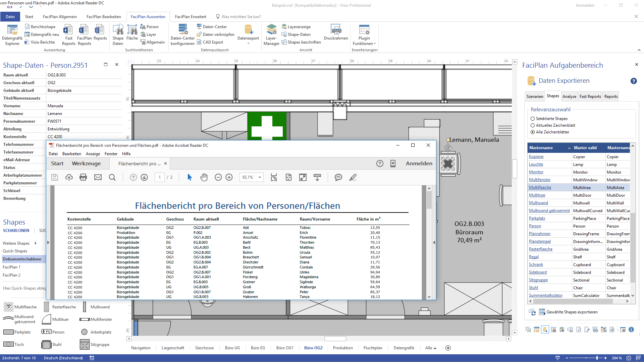Open the Layer-Manager
The width and height of the screenshot is (644, 362).
coord(271,35)
